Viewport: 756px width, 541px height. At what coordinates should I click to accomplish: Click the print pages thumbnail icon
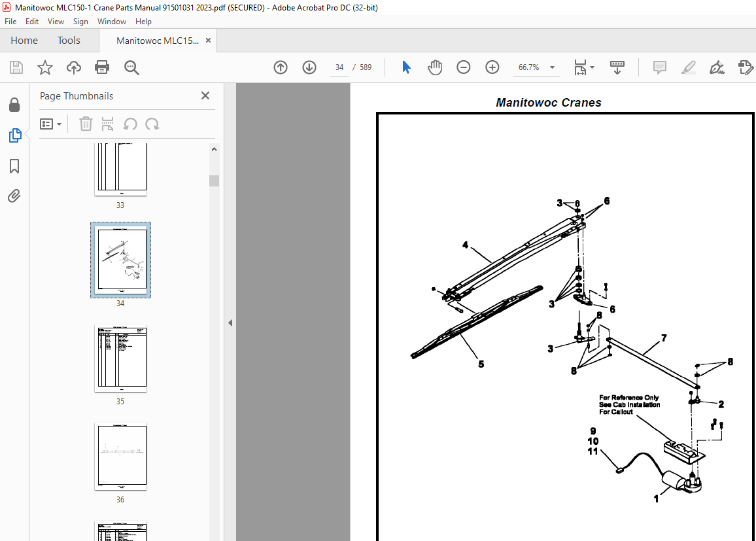pyautogui.click(x=107, y=124)
